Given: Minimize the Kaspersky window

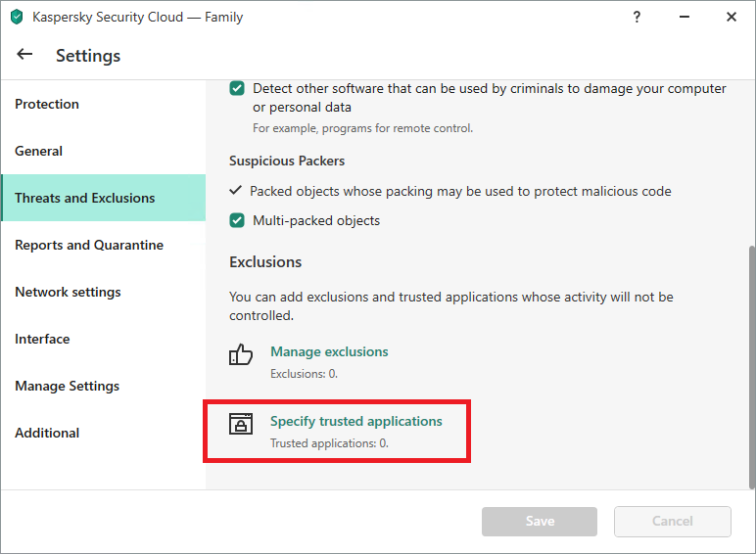Looking at the screenshot, I should coord(684,17).
